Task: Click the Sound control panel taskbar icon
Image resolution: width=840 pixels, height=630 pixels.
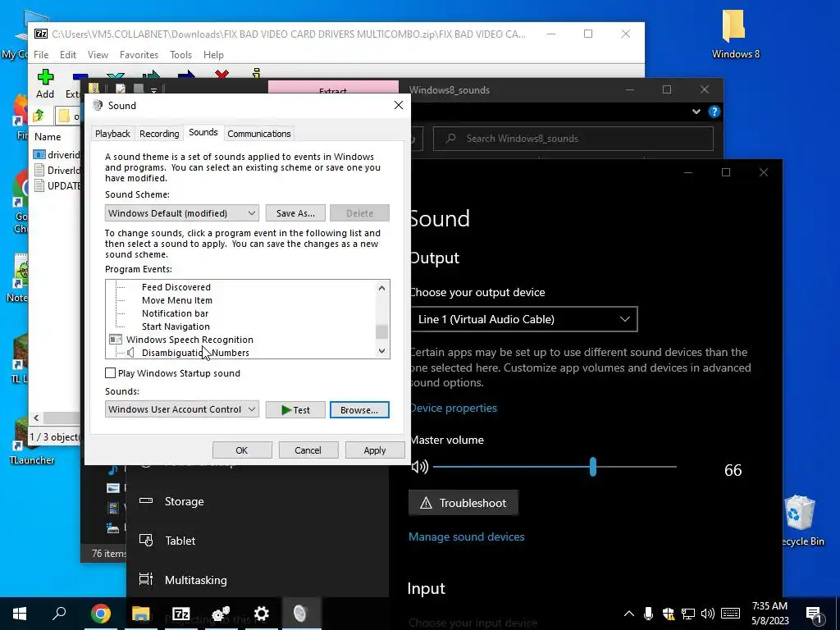Action: click(x=300, y=614)
